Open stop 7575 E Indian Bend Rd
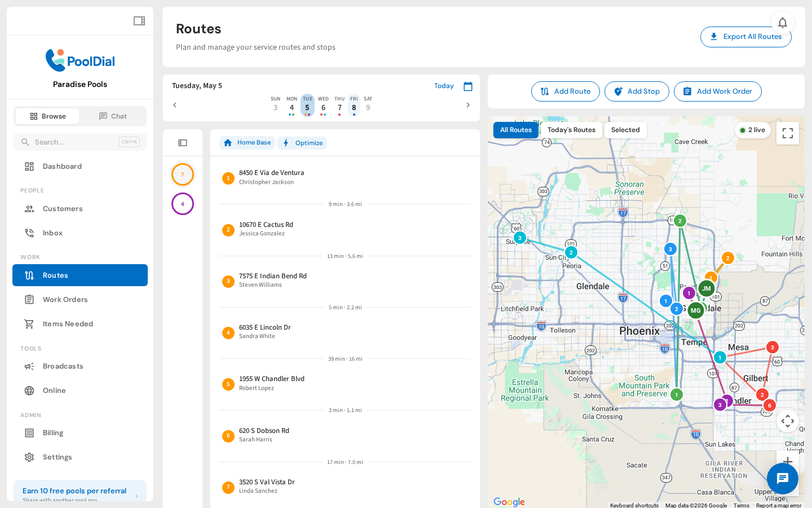Image resolution: width=812 pixels, height=508 pixels. click(x=345, y=281)
